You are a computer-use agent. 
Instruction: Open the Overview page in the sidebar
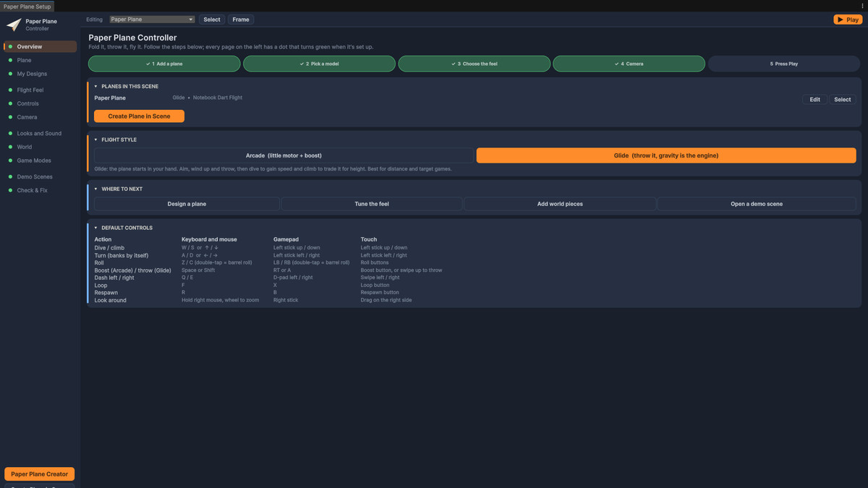[41, 47]
